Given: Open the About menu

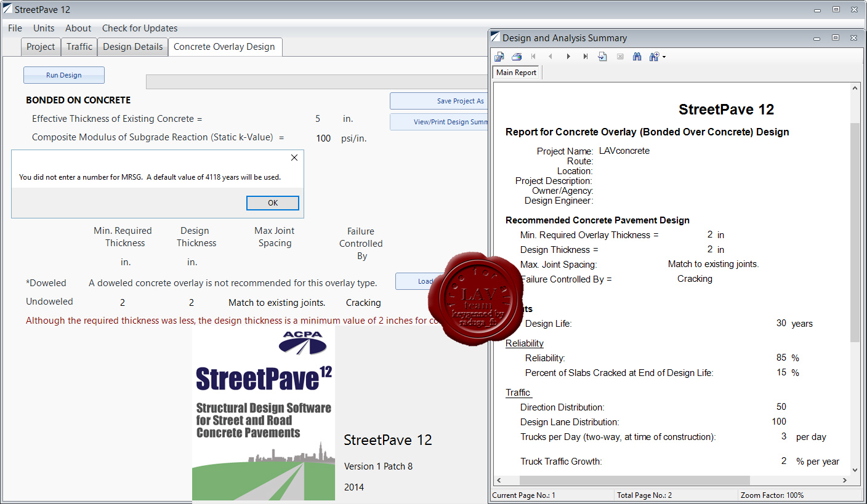Looking at the screenshot, I should point(78,28).
